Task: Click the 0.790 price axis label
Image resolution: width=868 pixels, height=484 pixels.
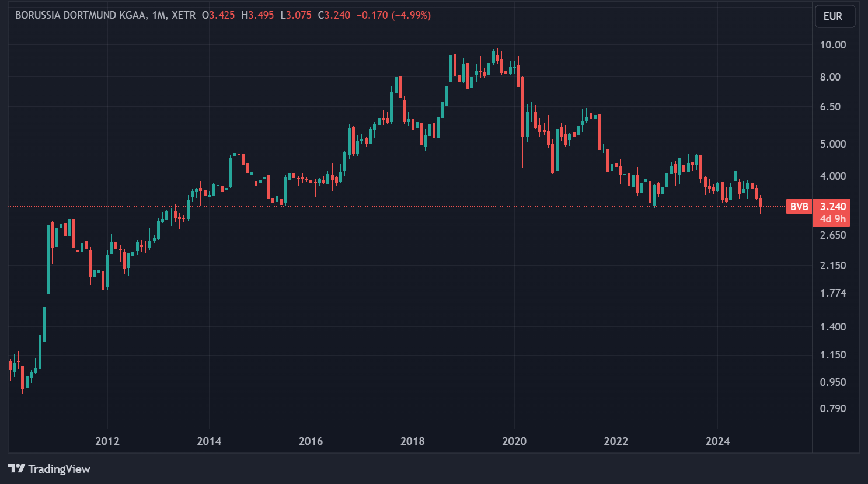Action: click(833, 409)
